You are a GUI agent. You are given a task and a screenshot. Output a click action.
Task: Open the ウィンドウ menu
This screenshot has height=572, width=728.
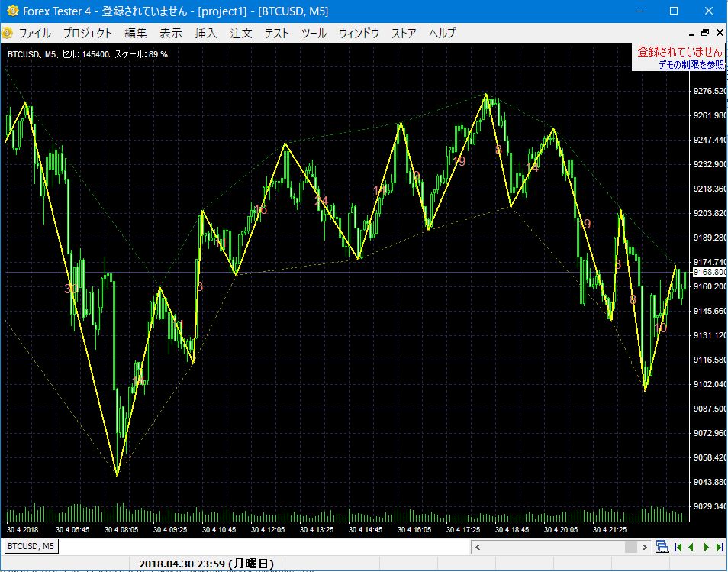tap(359, 34)
